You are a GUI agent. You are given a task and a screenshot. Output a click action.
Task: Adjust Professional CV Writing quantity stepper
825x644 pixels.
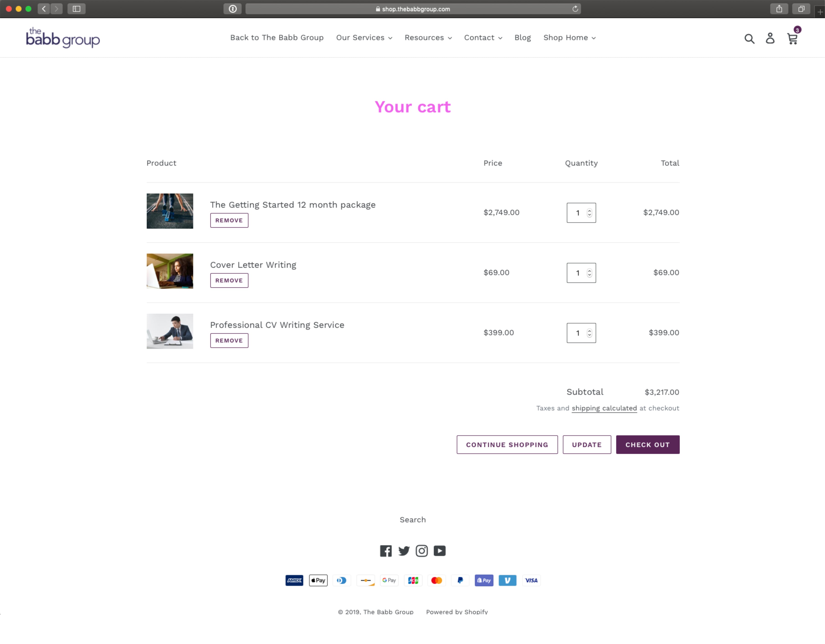(x=589, y=333)
